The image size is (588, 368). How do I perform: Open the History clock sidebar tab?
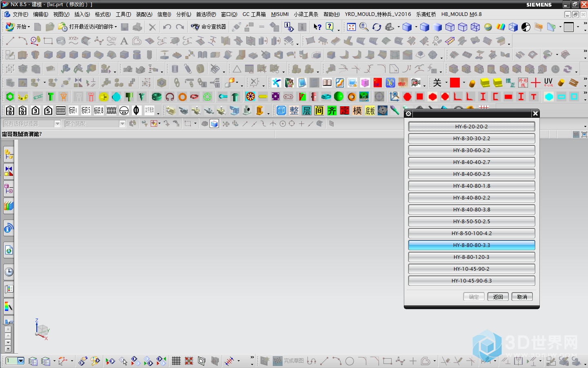(x=9, y=272)
